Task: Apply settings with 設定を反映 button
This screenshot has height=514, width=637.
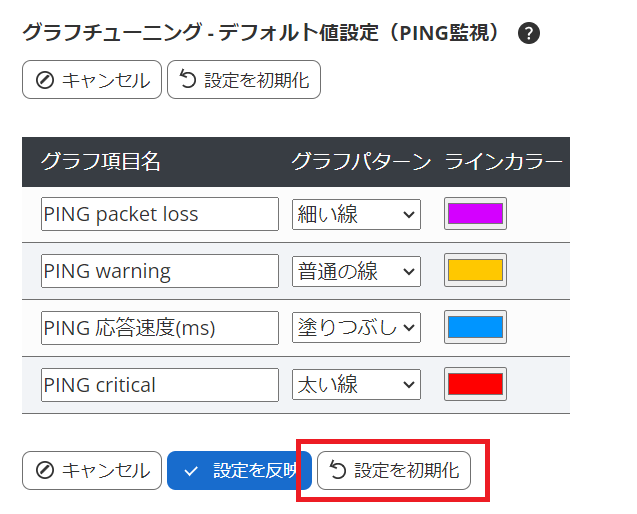Action: point(240,470)
